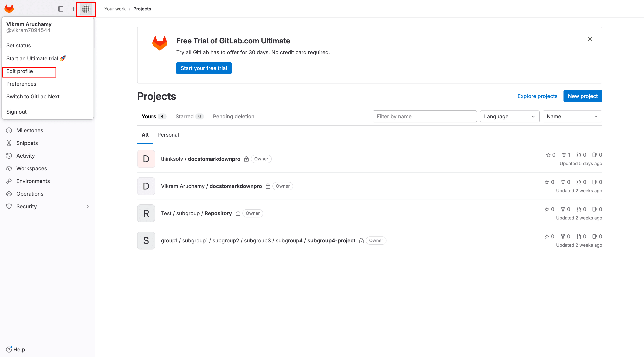This screenshot has width=644, height=357.
Task: Collapse the sidebar with the panel icon
Action: click(x=61, y=9)
